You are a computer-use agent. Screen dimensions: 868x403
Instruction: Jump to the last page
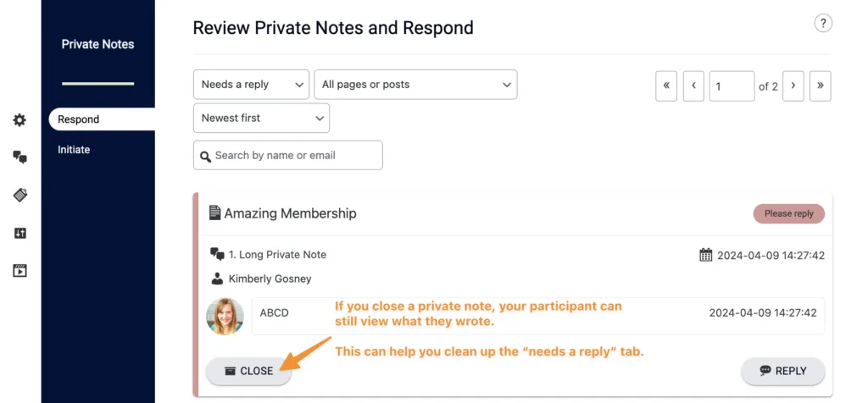coord(820,86)
